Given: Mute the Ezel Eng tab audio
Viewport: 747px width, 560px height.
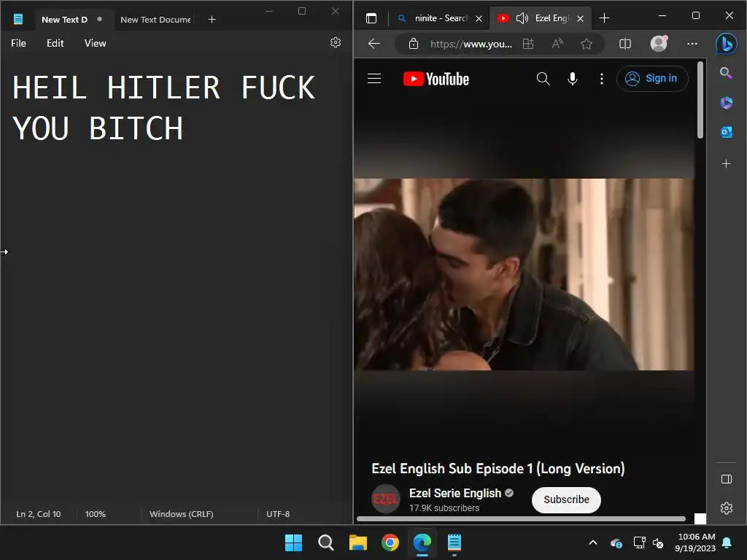Looking at the screenshot, I should 522,18.
